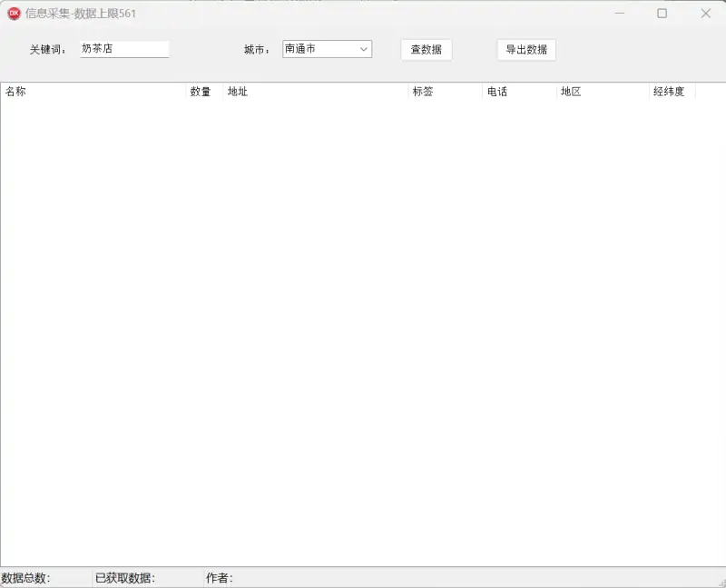The height and width of the screenshot is (588, 726).
Task: Click the 电话 column header
Action: click(x=495, y=91)
